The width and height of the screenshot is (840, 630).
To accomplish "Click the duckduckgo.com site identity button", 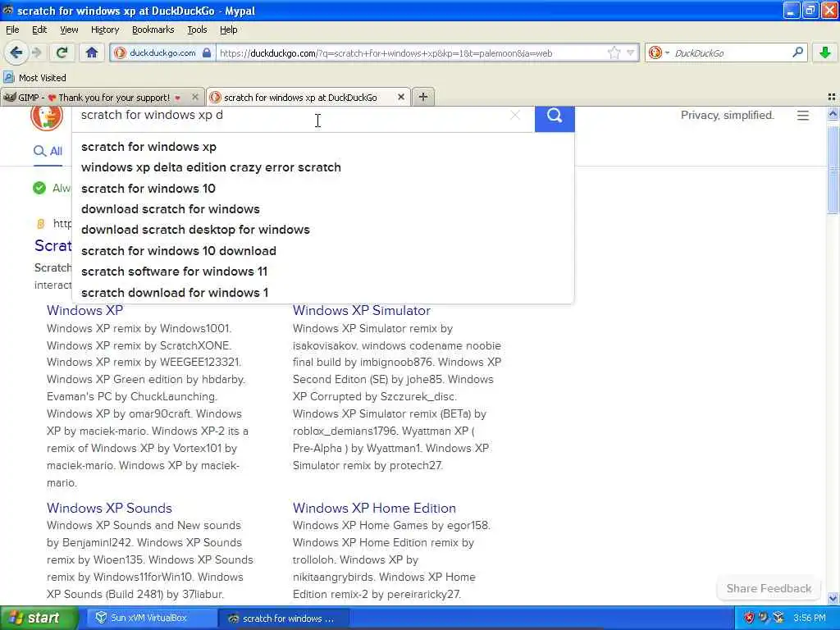I will [162, 53].
